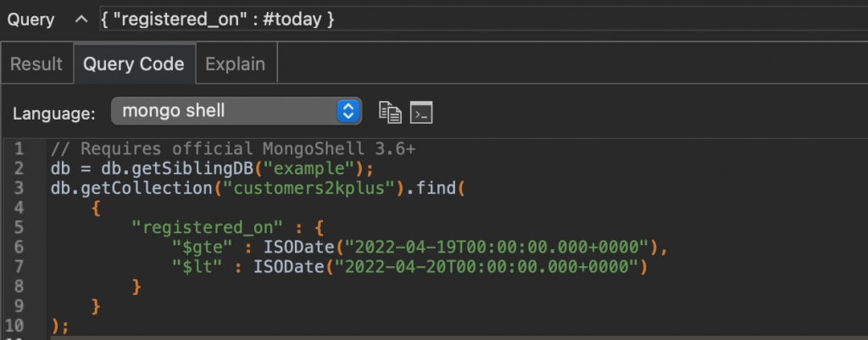Click line number 1 in the gutter

[x=19, y=149]
